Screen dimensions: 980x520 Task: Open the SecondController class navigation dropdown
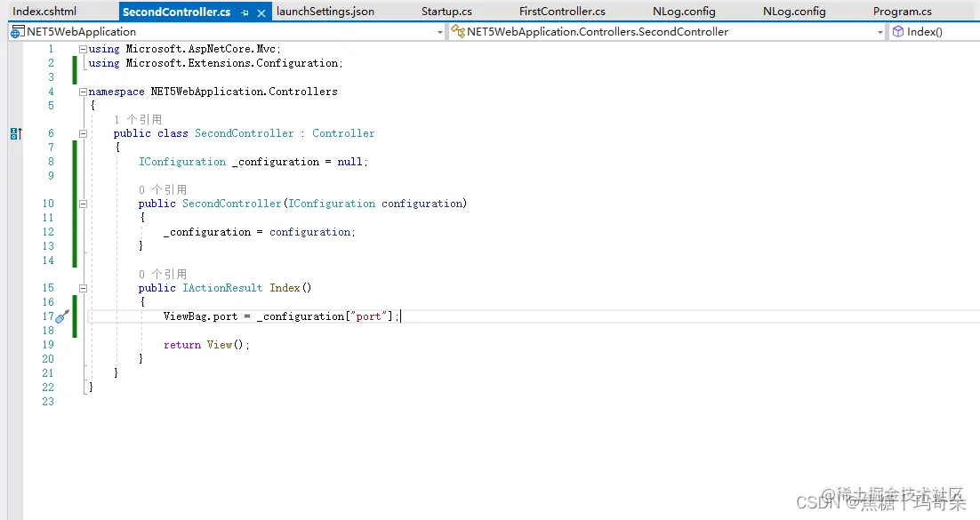coord(880,32)
